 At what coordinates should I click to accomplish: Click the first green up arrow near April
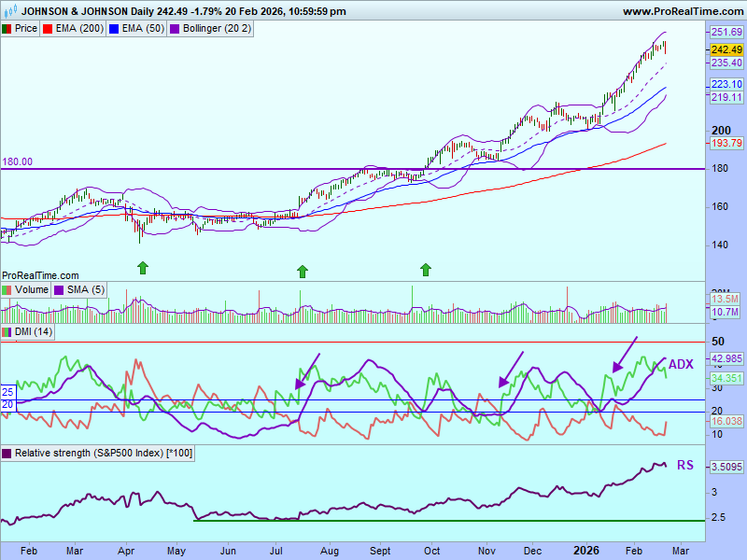pyautogui.click(x=143, y=269)
